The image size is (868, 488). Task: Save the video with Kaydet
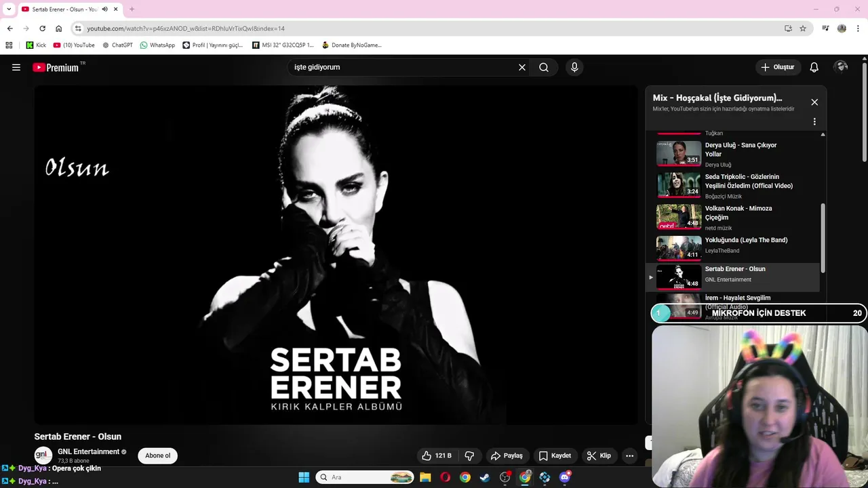point(555,455)
